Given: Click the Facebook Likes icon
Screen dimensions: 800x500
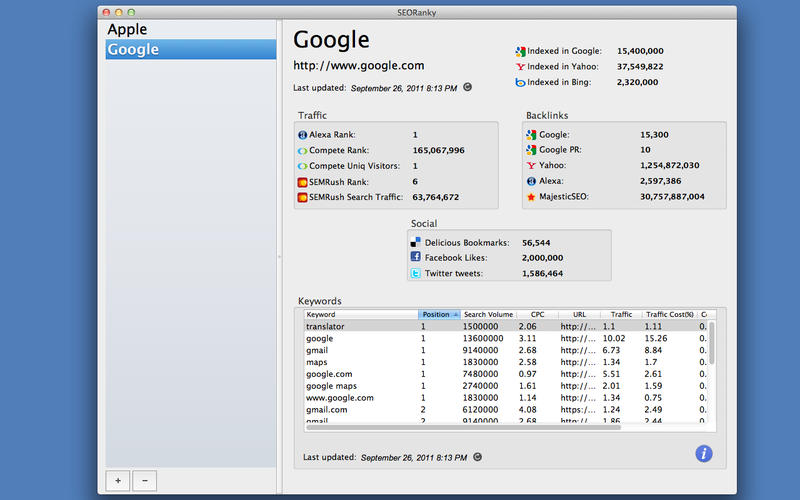Looking at the screenshot, I should (415, 257).
